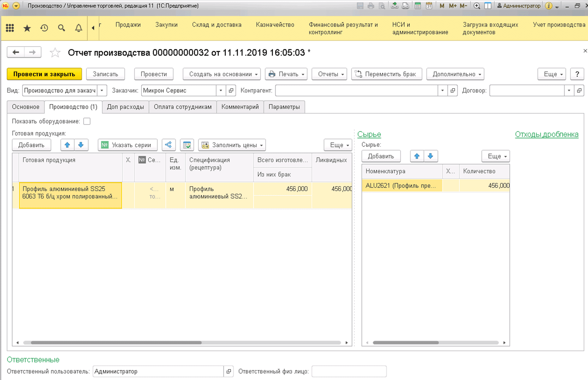Expand Договор dropdown list

click(569, 91)
